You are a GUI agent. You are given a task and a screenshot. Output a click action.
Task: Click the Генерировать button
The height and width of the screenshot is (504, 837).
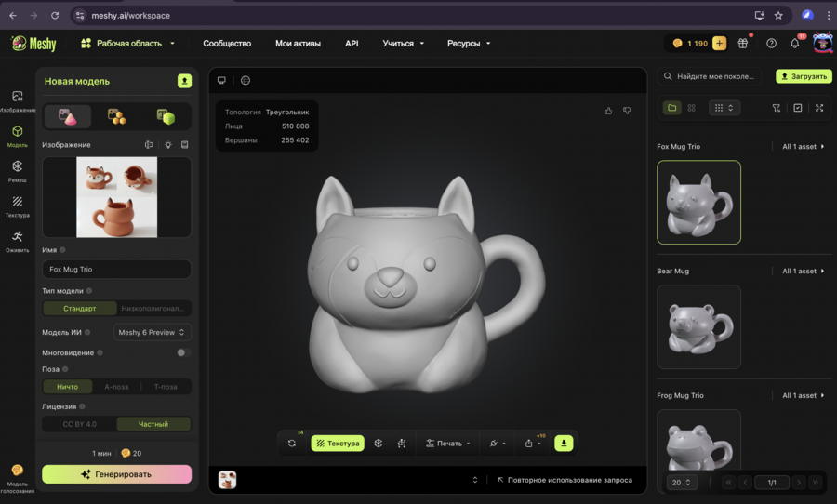pyautogui.click(x=116, y=474)
